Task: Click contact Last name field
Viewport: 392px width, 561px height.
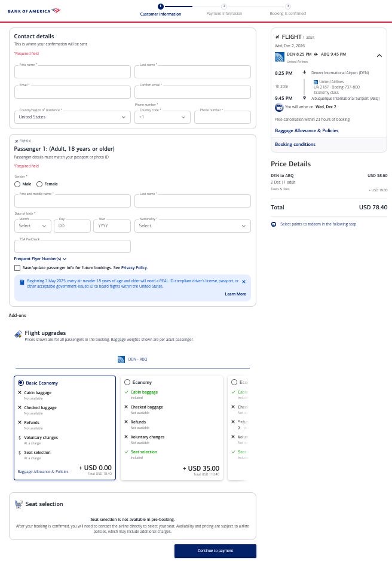Action: tap(192, 72)
